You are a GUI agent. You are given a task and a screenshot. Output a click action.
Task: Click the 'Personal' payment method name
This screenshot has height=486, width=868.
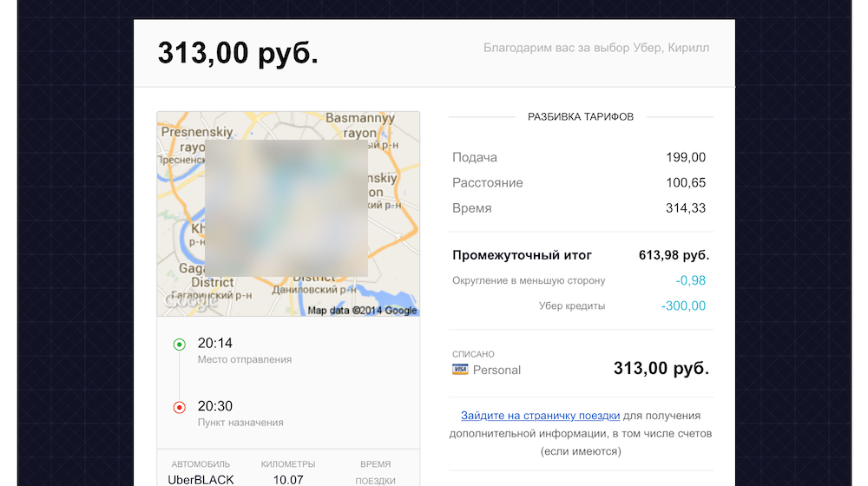[496, 370]
